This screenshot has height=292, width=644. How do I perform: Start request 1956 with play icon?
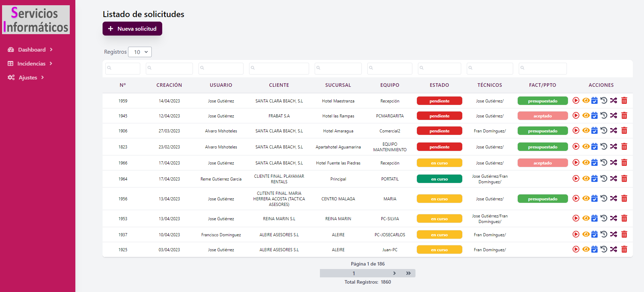point(576,199)
